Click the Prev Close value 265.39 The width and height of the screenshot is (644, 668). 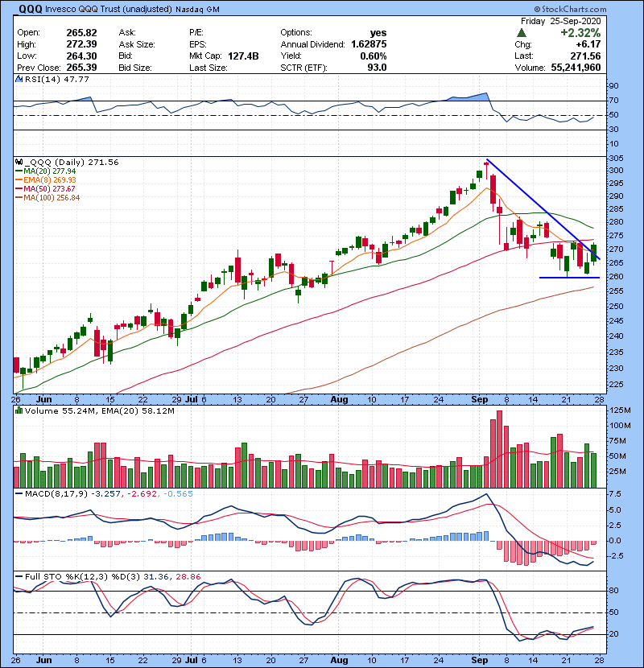tap(81, 68)
